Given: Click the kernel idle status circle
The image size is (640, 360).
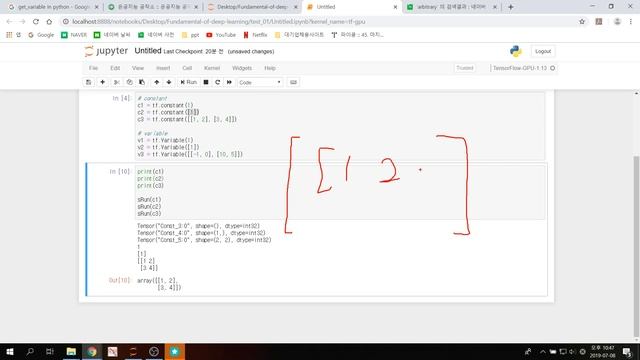Looking at the screenshot, I should point(553,68).
